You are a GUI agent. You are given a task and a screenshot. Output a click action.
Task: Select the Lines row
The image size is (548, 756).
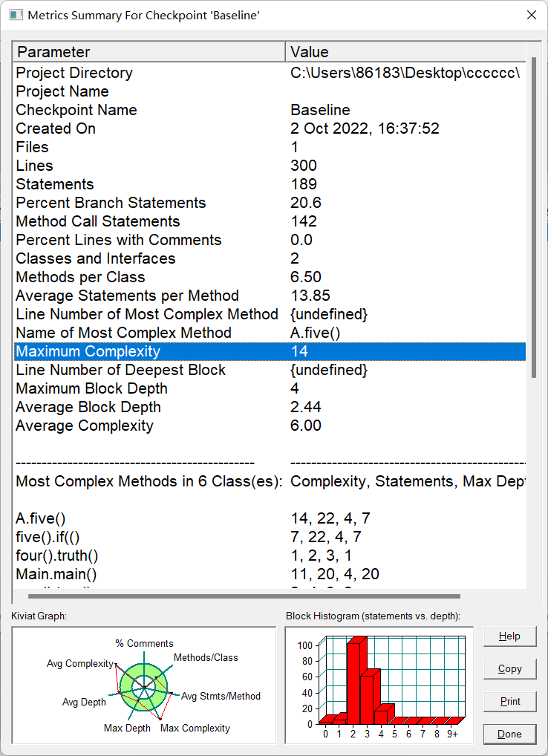click(270, 166)
